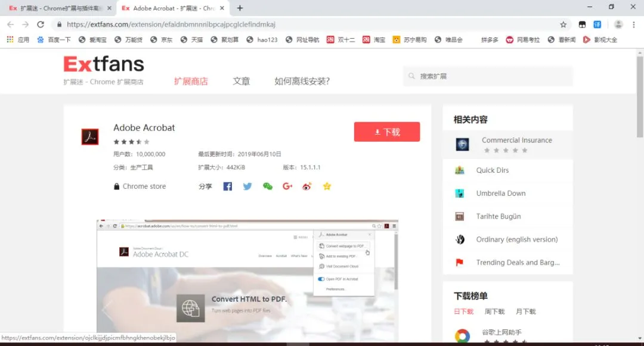Share to Google Plus
This screenshot has height=346, width=644.
click(287, 186)
